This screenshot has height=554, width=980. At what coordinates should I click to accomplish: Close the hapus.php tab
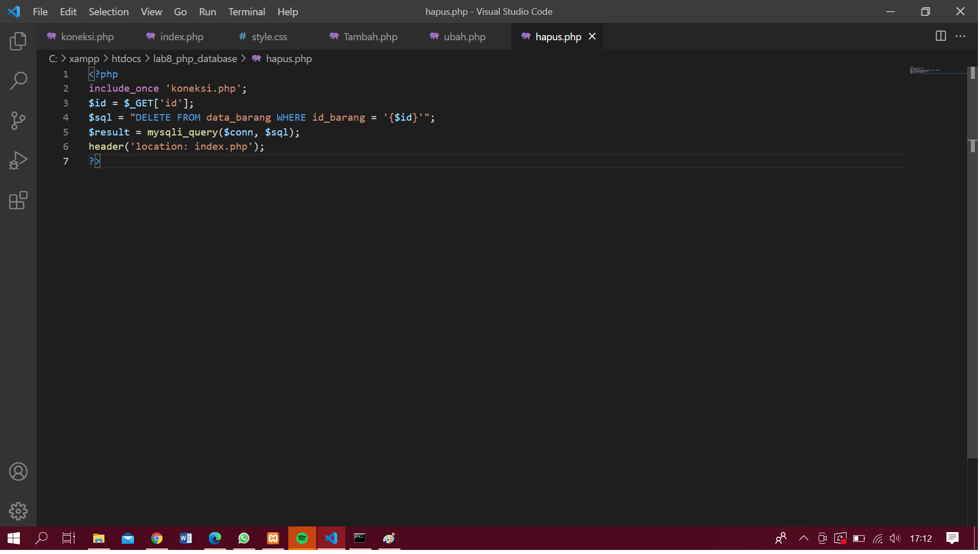click(592, 36)
